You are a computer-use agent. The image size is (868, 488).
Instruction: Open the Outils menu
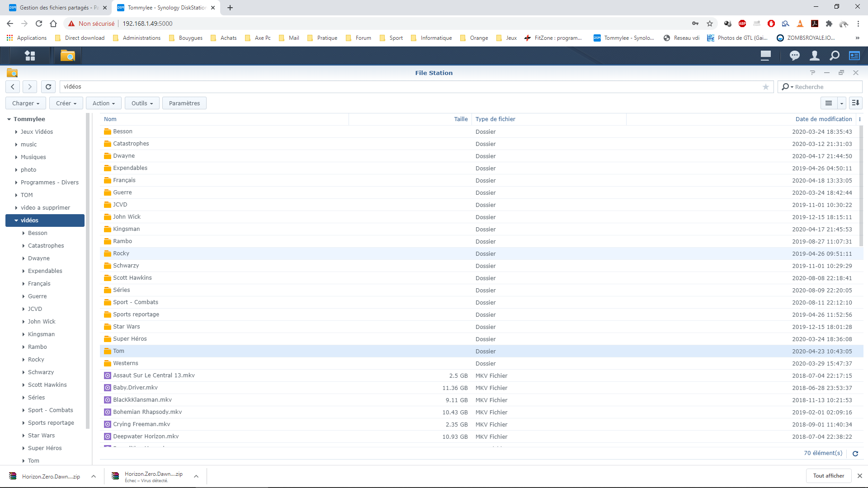(x=142, y=103)
